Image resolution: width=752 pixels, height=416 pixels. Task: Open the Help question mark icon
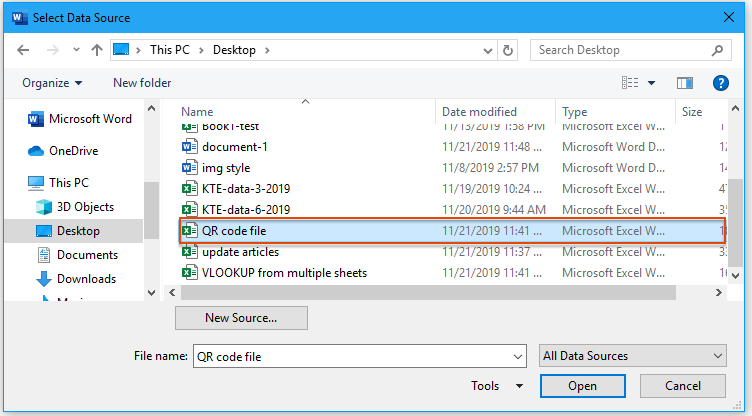(719, 83)
